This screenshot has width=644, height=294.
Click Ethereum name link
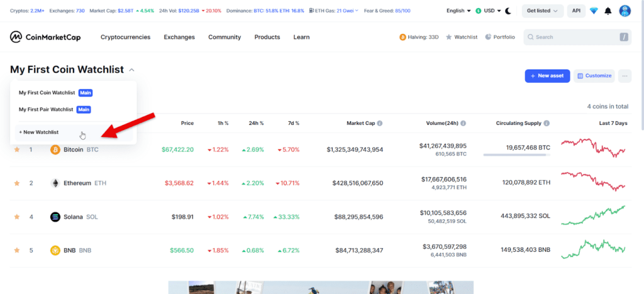pos(77,183)
